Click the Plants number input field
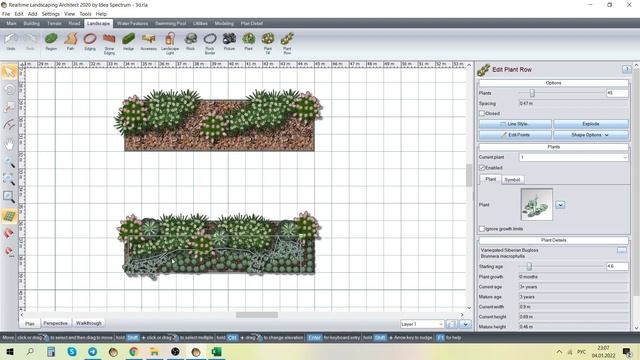Image resolution: width=640 pixels, height=360 pixels. (x=617, y=93)
